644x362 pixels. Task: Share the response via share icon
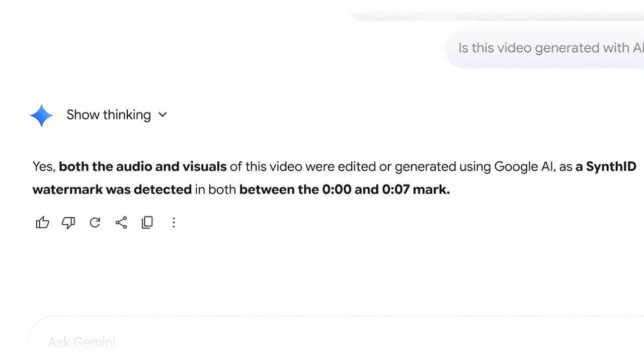pos(121,222)
